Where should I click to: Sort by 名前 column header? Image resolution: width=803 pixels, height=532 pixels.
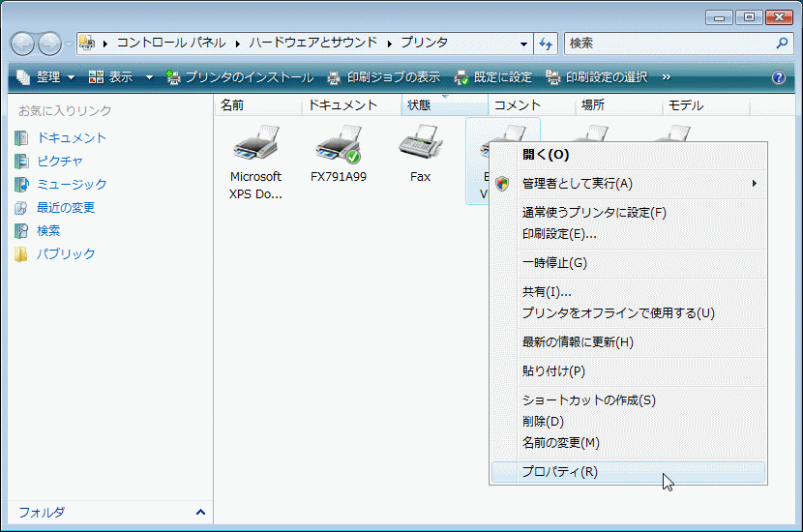click(258, 105)
